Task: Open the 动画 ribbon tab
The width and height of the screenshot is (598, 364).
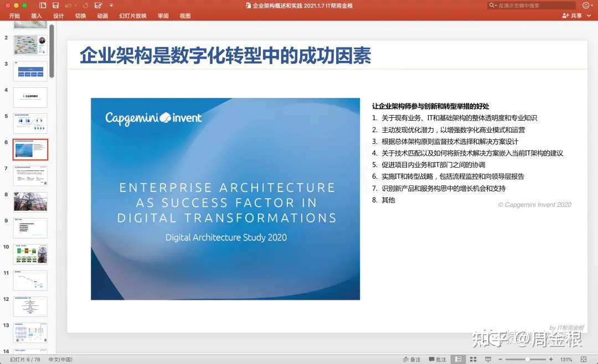Action: [102, 15]
